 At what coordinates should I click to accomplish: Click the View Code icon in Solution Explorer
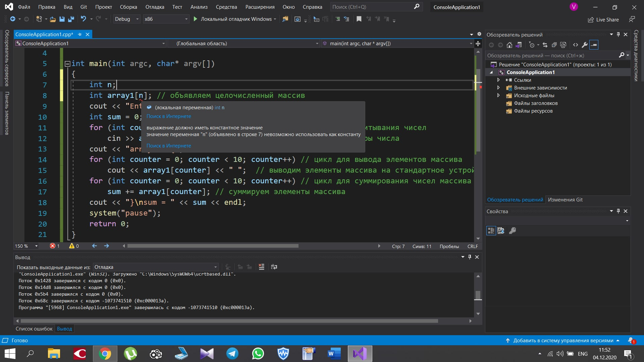tap(576, 45)
